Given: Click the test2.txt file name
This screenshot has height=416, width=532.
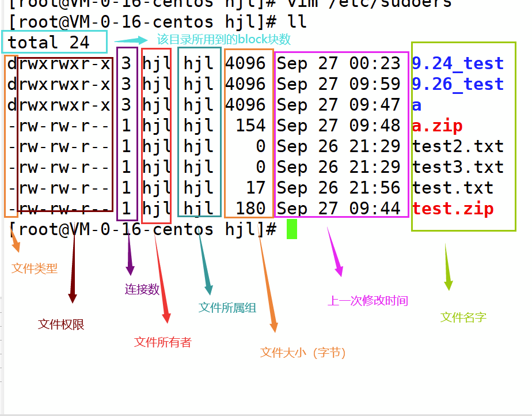Looking at the screenshot, I should (458, 146).
